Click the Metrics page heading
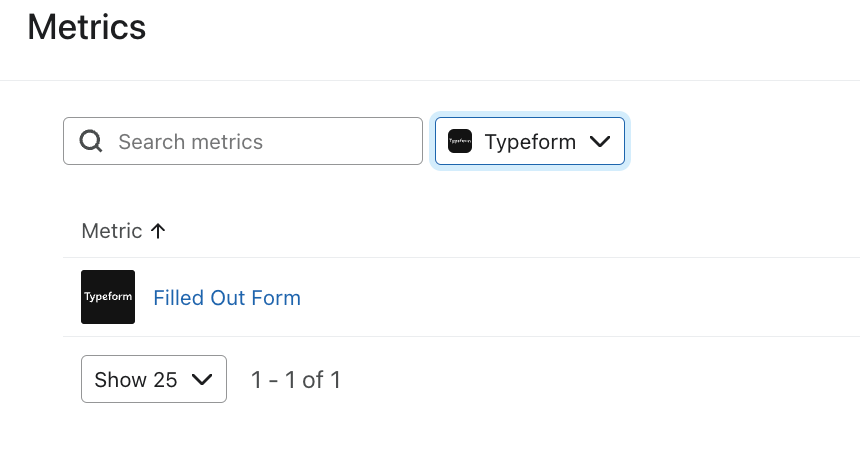Screen dimensions: 860x470 87,27
